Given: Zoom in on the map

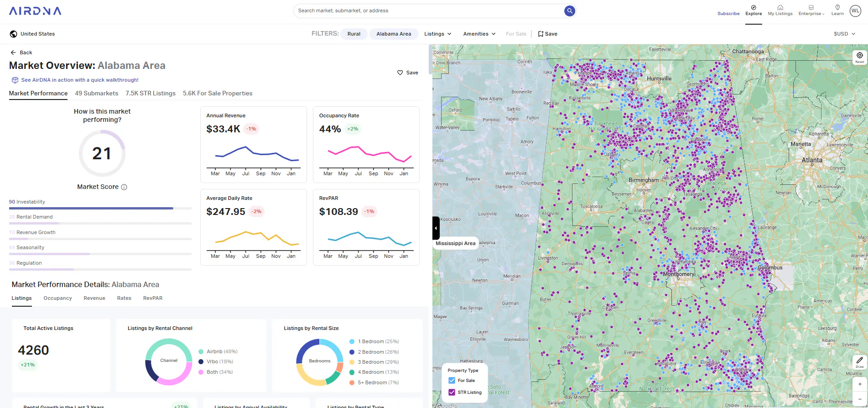Looking at the screenshot, I should (x=860, y=384).
